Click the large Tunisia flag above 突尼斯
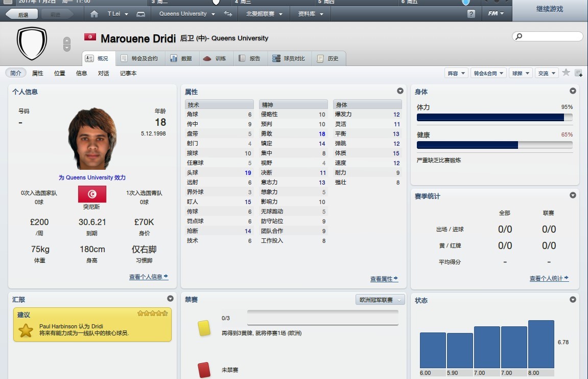This screenshot has height=379, width=588. 92,194
